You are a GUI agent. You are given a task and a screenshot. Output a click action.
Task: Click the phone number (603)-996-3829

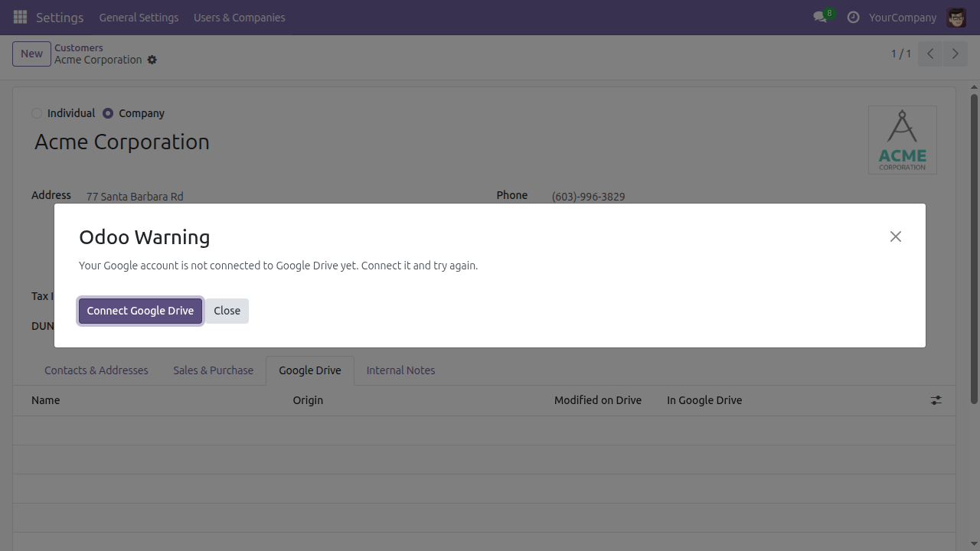click(588, 197)
